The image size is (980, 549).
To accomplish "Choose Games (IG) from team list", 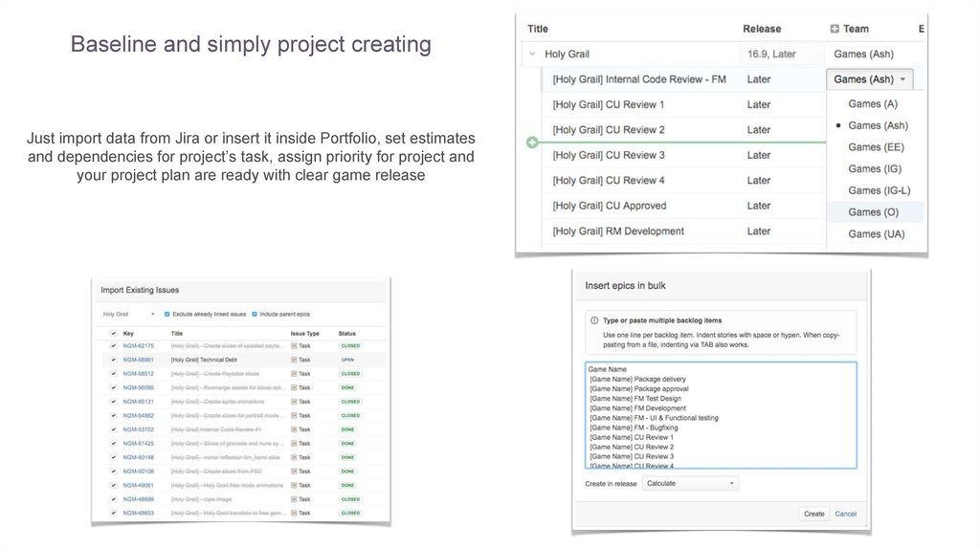I will point(875,168).
